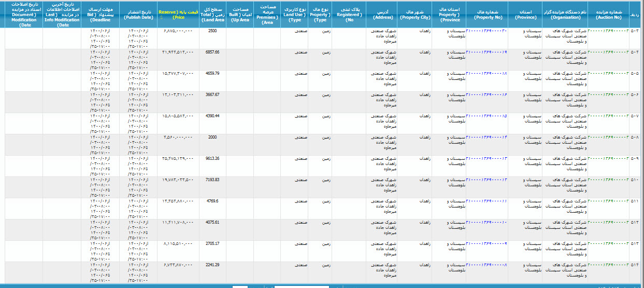Viewport: 644px width, 288px height.
Task: Select row 508 land area cell 2000
Action: click(212, 138)
